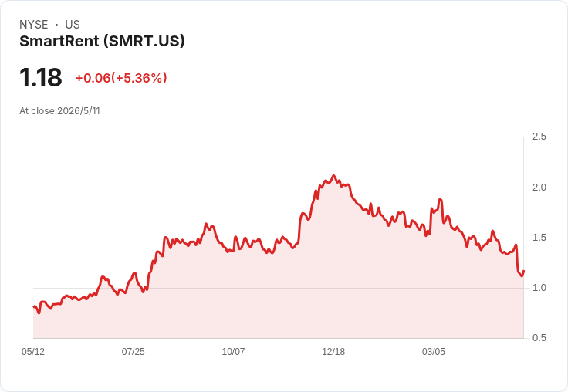Click the 1.0 price axis label
This screenshot has height=392, width=568.
539,288
